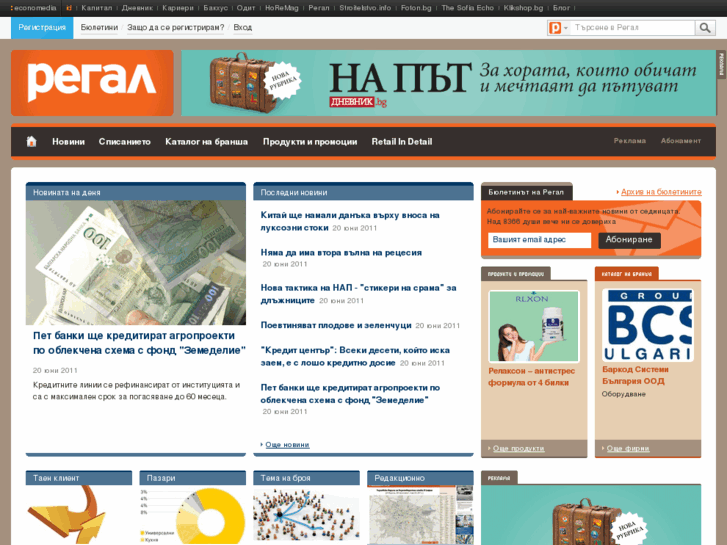Open the Бакхус top bar link
Viewport: 727px width, 545px height.
[x=216, y=8]
